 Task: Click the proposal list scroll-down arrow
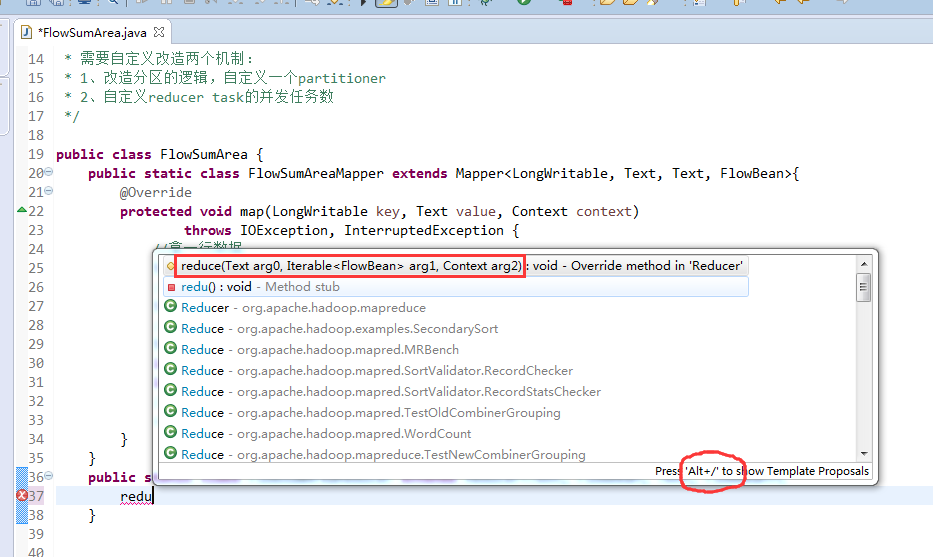tap(864, 454)
